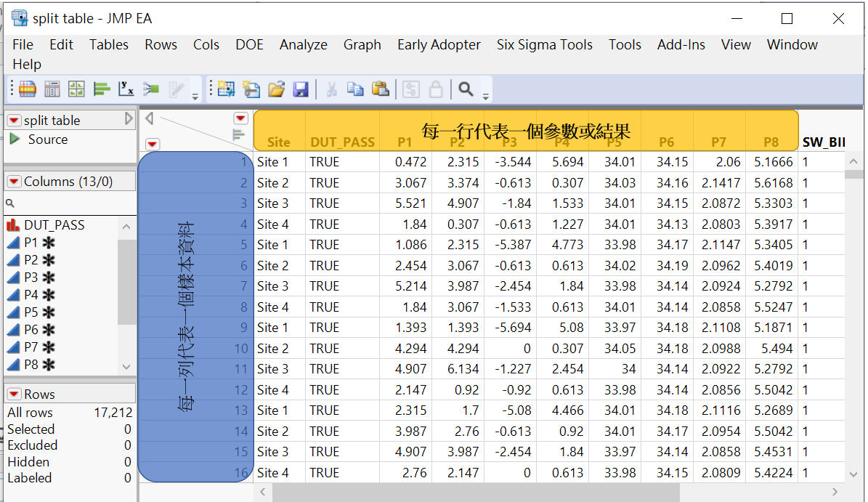Use the Paste icon on the toolbar
This screenshot has height=502, width=868.
[x=381, y=89]
